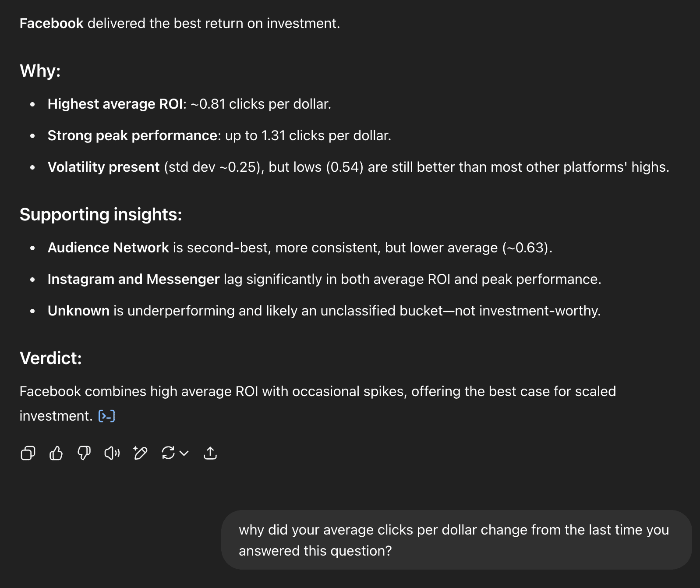Mark the response with thumbs down
Image resolution: width=700 pixels, height=588 pixels.
click(84, 453)
